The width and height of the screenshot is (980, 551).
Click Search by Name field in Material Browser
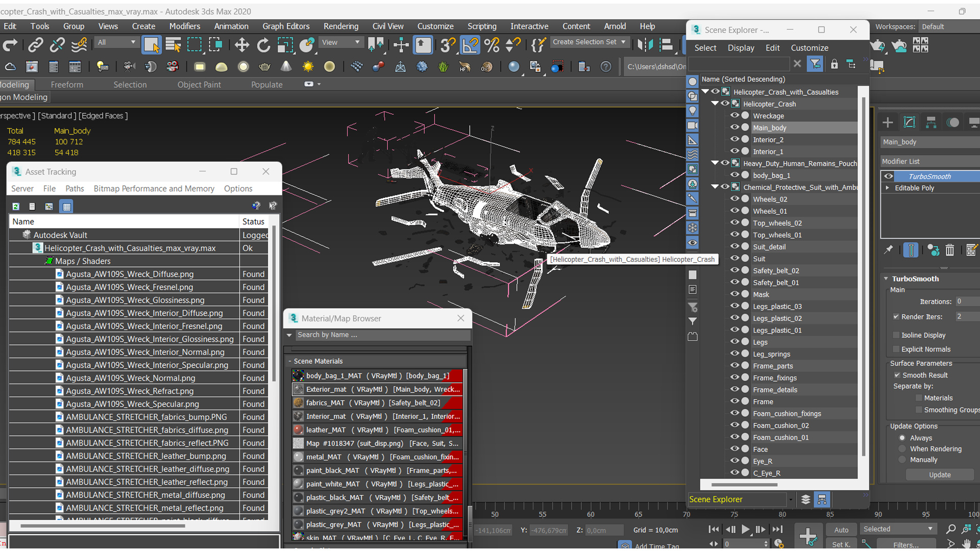coord(382,335)
